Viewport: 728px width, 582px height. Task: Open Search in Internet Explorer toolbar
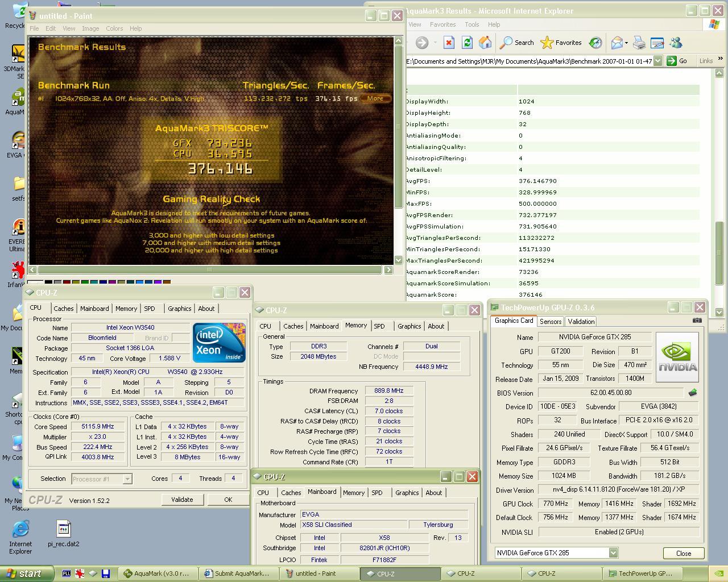coord(517,43)
